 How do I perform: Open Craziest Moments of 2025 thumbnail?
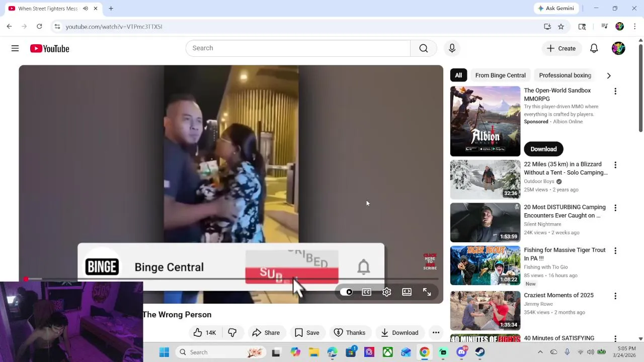pos(485,310)
